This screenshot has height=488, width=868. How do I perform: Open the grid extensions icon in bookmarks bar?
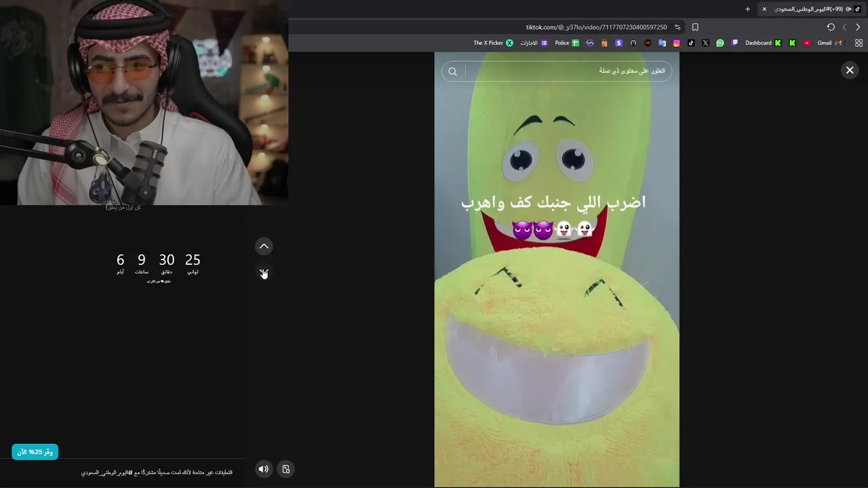tap(859, 43)
